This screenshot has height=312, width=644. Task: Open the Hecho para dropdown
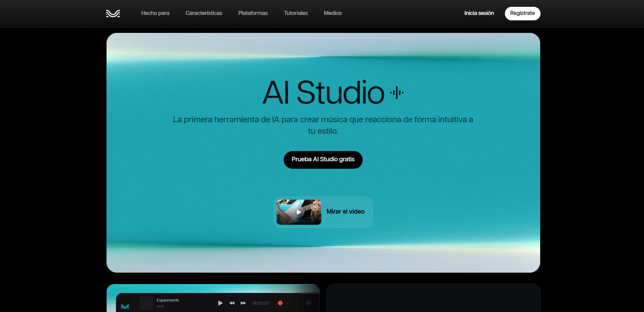[155, 13]
